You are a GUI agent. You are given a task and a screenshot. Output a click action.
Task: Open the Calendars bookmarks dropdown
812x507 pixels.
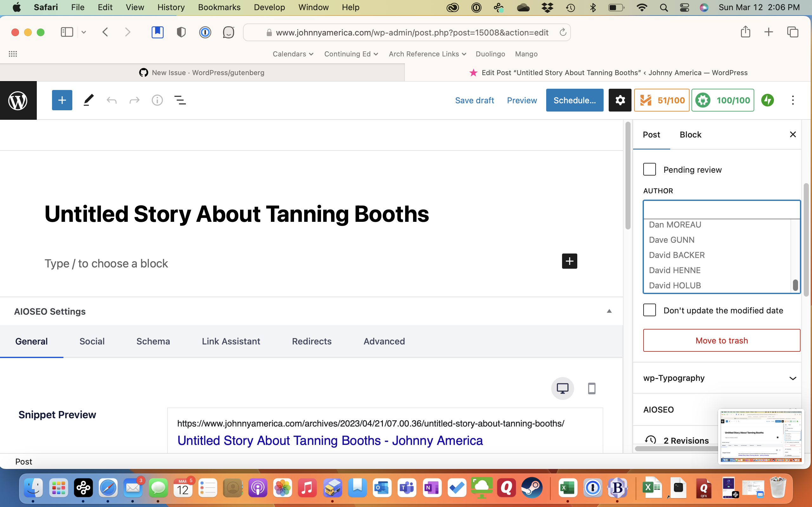pyautogui.click(x=292, y=54)
